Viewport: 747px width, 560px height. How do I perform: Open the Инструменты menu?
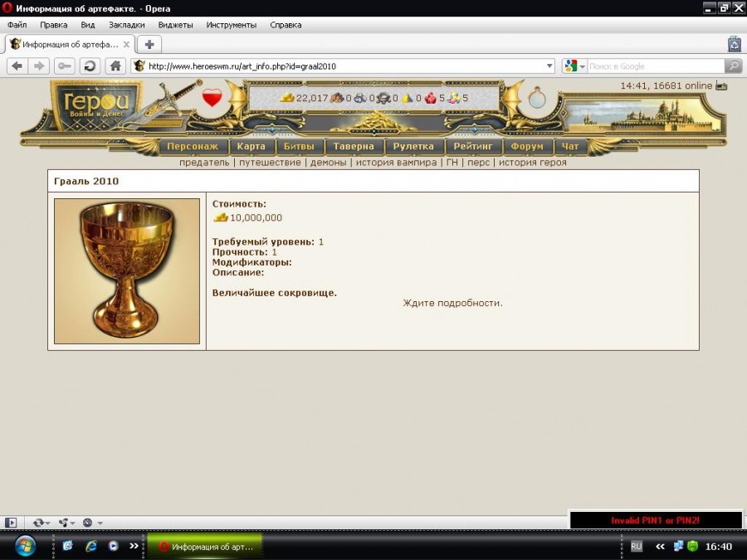pos(231,25)
